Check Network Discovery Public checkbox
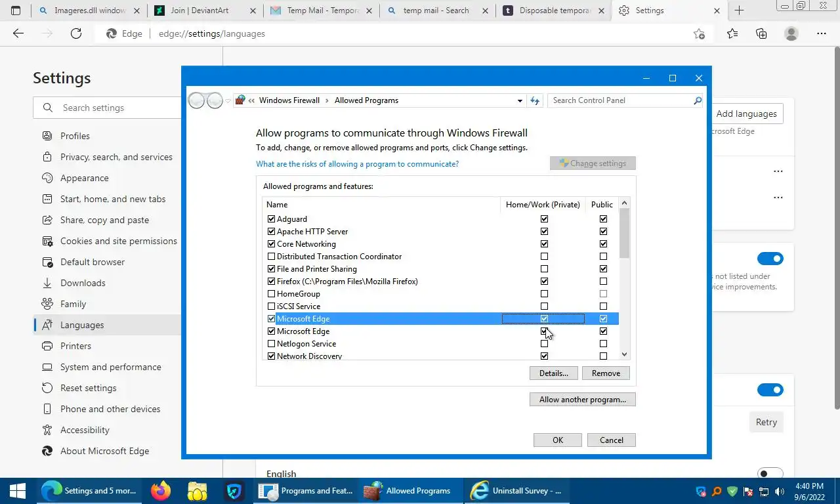Viewport: 840px width, 504px height. (603, 356)
